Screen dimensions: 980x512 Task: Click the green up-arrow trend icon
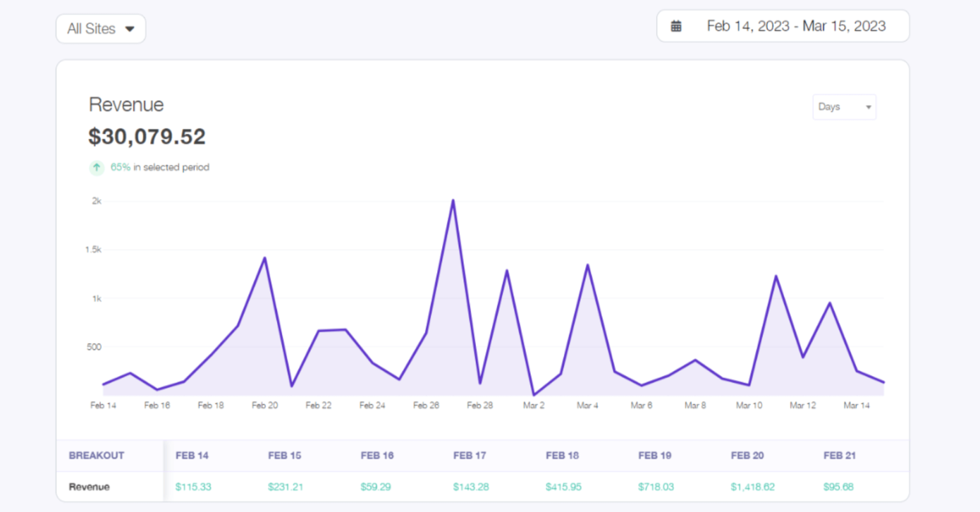(96, 167)
